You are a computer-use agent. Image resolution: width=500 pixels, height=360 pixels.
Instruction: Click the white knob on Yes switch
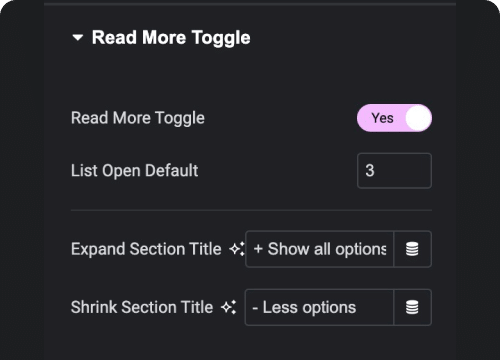[x=418, y=118]
